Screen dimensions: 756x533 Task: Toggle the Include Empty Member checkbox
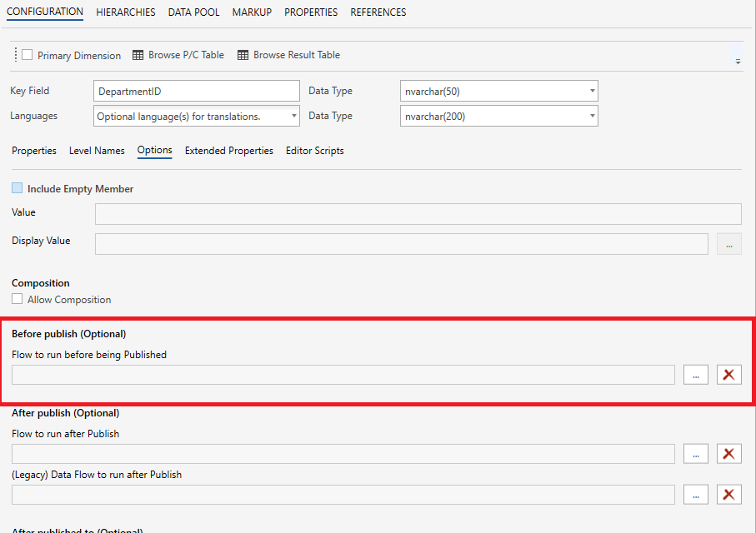pyautogui.click(x=18, y=188)
